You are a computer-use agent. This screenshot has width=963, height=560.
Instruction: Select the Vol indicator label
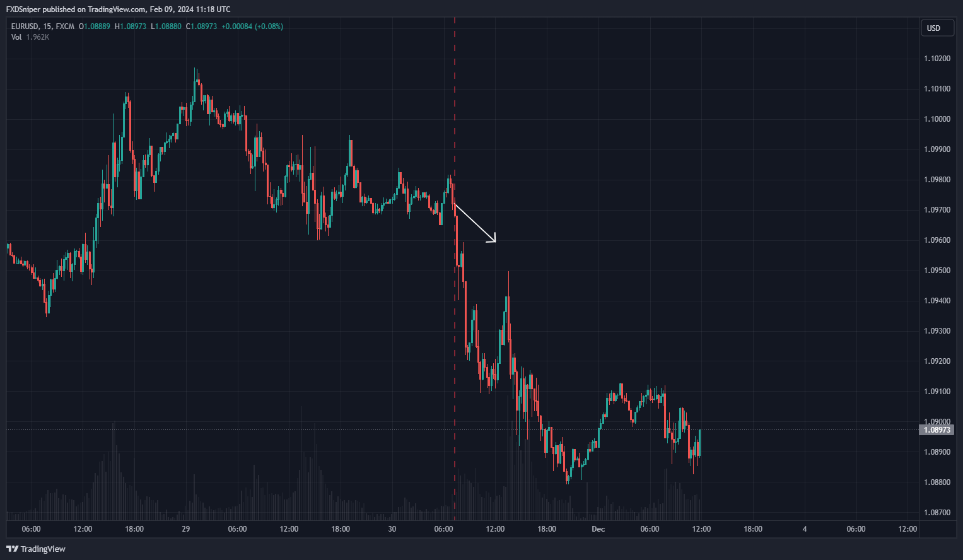(16, 37)
